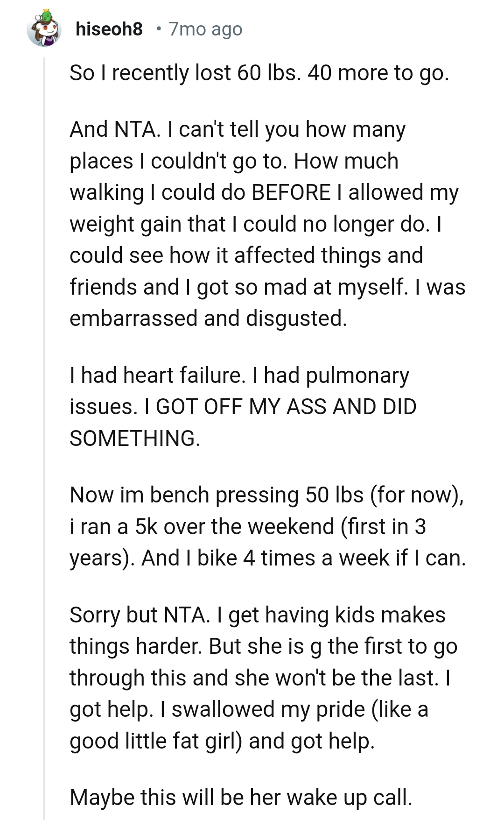The image size is (504, 820).
Task: Click the all-caps word "SOMETHING."
Action: tap(135, 438)
